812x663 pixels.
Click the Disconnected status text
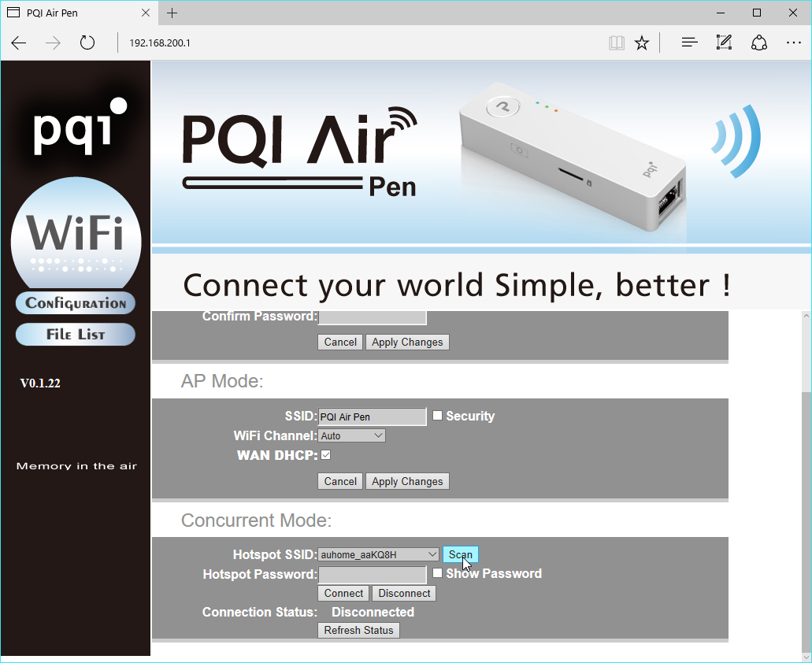coord(373,613)
